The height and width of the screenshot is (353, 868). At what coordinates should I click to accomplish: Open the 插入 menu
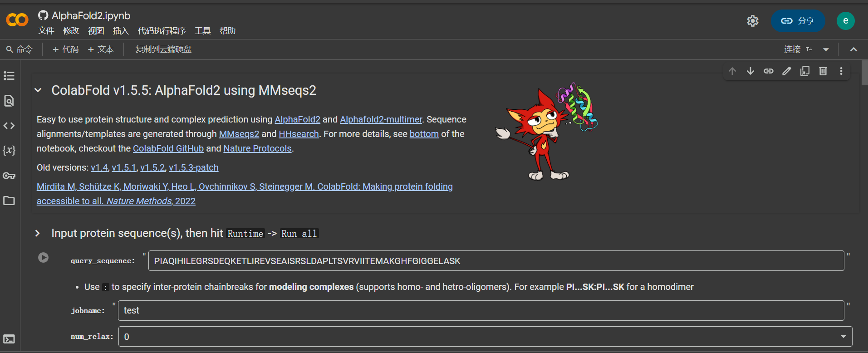(x=121, y=31)
